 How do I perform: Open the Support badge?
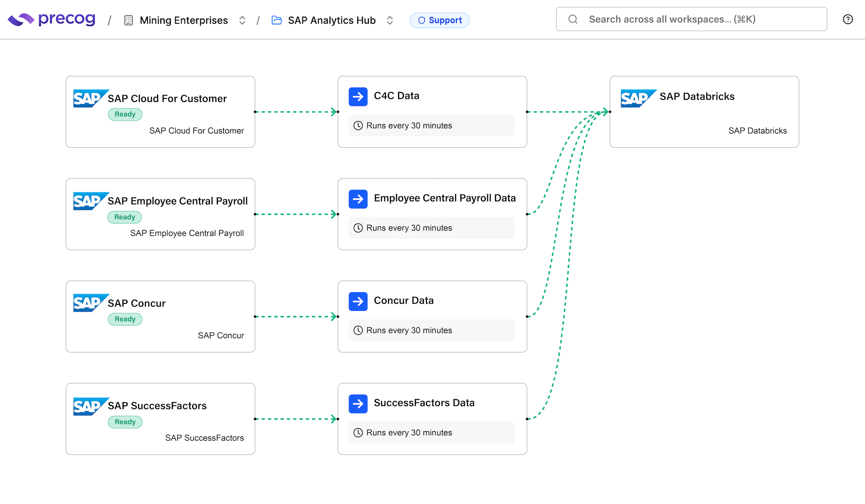coord(439,20)
